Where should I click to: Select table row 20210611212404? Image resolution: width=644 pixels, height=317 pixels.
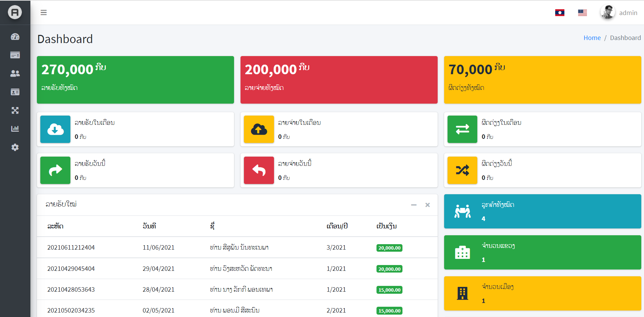coord(237,247)
